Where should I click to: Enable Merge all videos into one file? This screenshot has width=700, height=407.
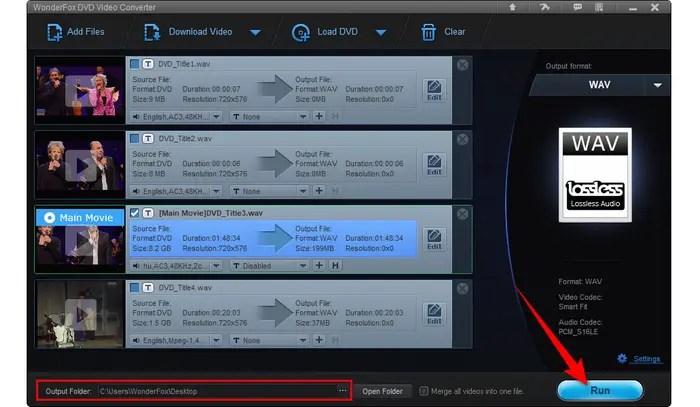coord(423,391)
